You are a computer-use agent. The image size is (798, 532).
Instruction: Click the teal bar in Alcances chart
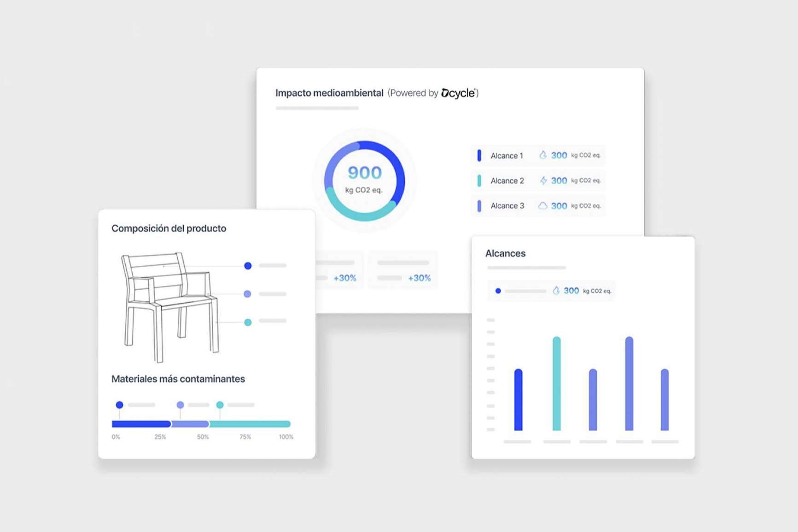tap(556, 384)
